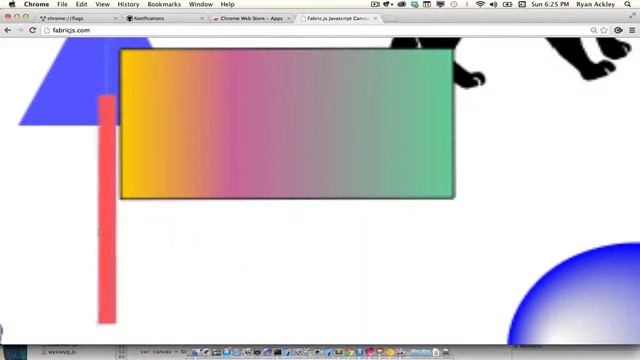Select the gradient rectangle on canvas
The image size is (640, 360).
pyautogui.click(x=287, y=124)
